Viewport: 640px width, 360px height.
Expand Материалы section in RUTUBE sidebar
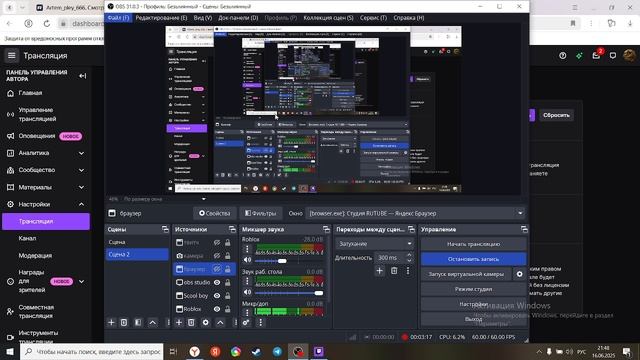pos(81,187)
